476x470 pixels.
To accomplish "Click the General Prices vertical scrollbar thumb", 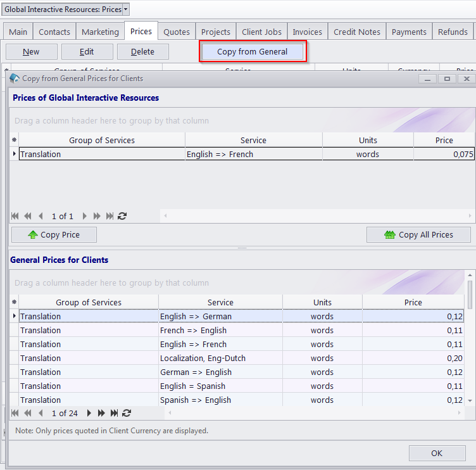I will [470, 294].
